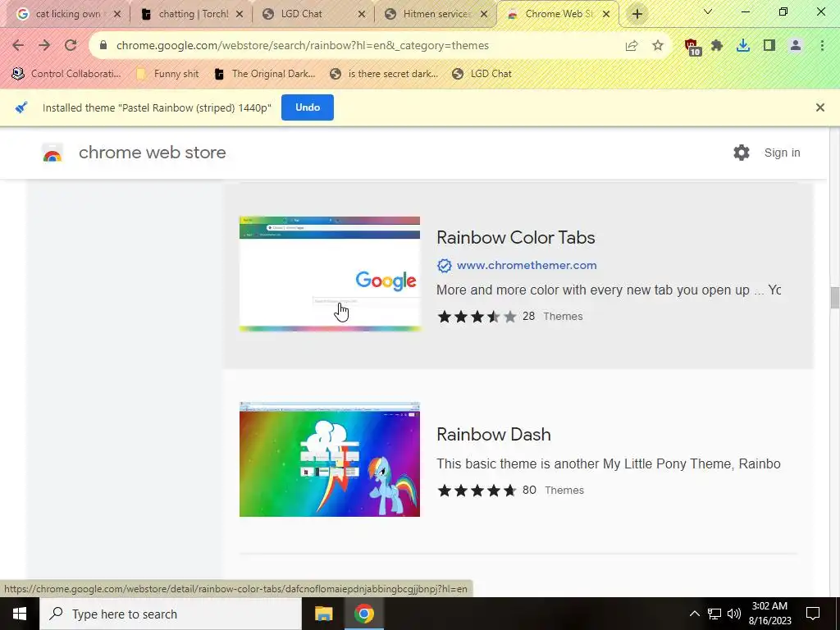Open the uBlock extension icon with badge 10

pyautogui.click(x=692, y=47)
